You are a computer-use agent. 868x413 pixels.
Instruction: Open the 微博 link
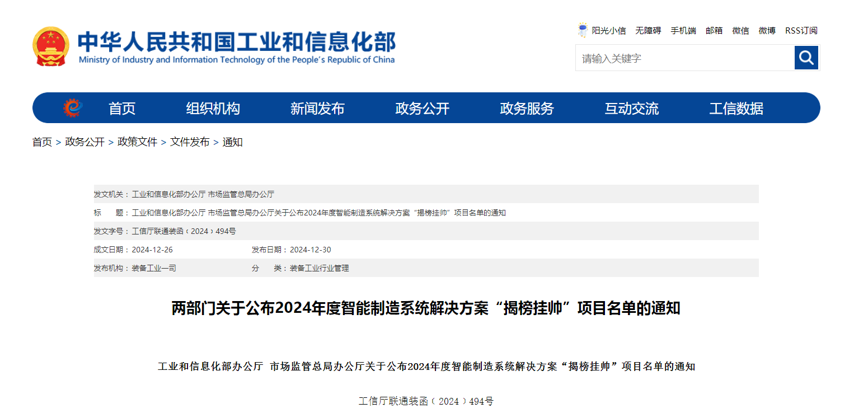click(767, 31)
